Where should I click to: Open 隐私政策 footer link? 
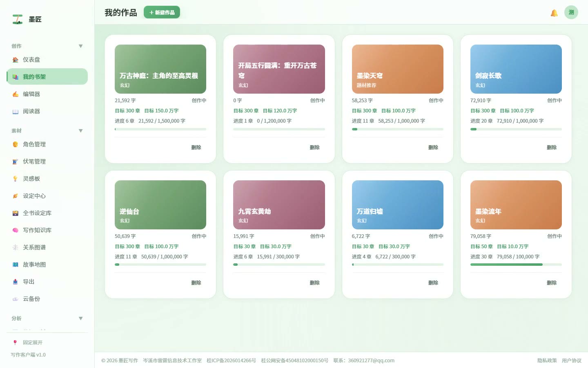[x=547, y=361]
